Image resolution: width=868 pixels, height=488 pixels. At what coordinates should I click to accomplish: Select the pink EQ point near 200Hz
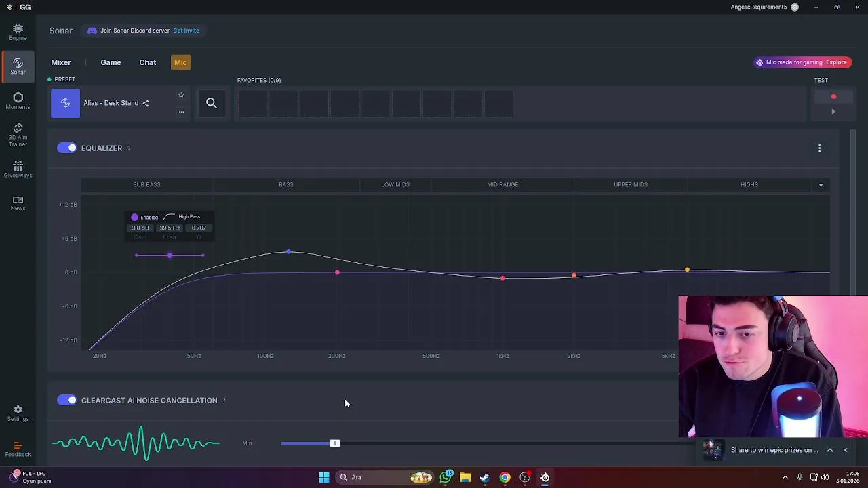pyautogui.click(x=337, y=272)
